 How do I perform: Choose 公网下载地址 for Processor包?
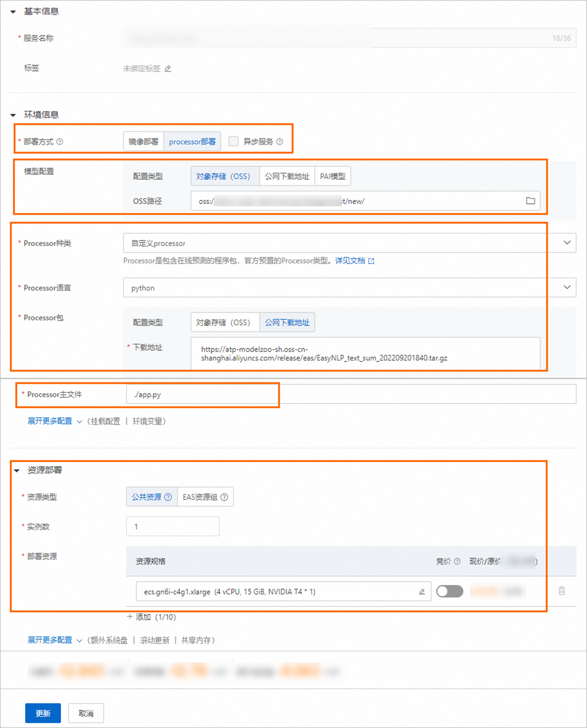point(287,322)
